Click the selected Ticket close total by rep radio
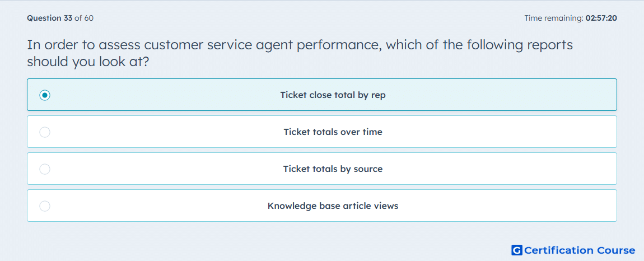644x261 pixels. pos(45,95)
